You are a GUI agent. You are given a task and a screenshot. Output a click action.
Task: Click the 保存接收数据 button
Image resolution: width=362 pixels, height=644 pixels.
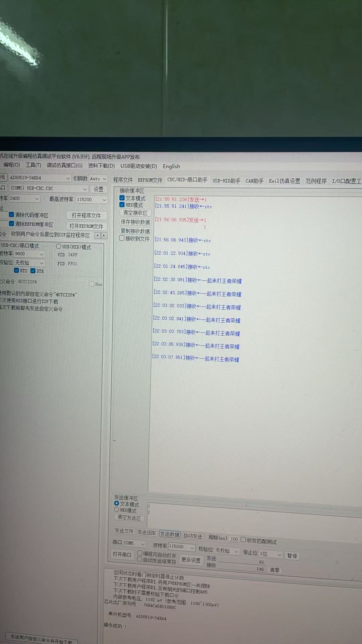pos(135,222)
